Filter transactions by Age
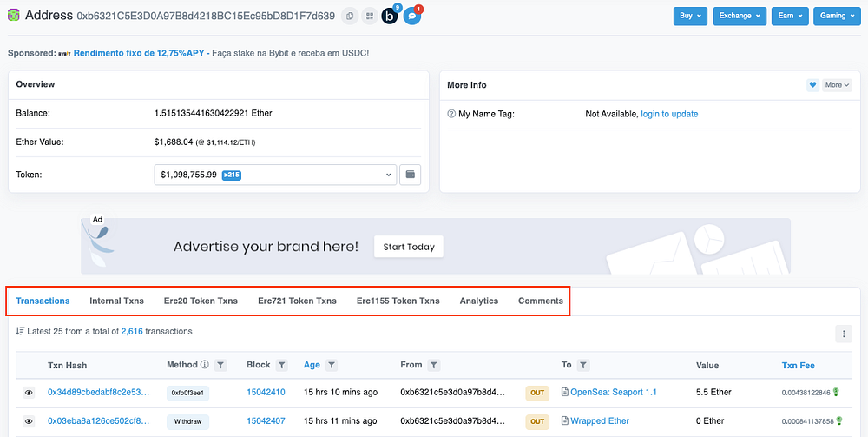Screen dimensions: 868x437 pyautogui.click(x=332, y=365)
